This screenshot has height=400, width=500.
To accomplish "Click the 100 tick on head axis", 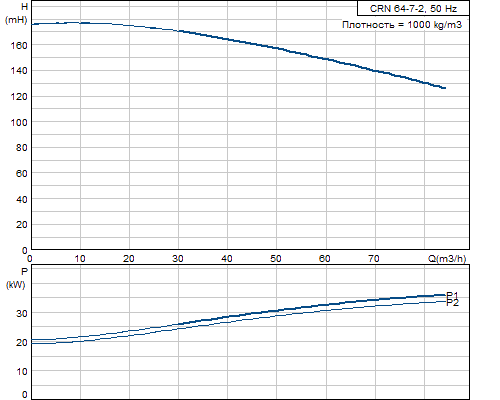I will point(19,122).
